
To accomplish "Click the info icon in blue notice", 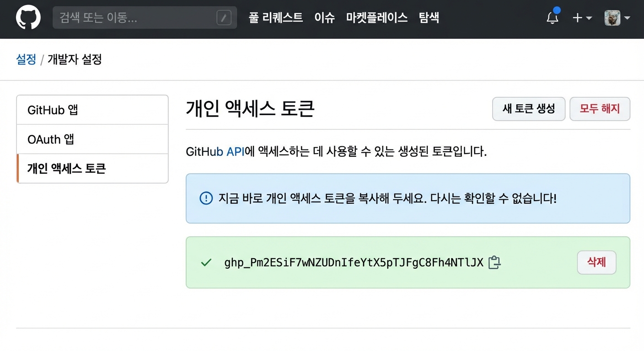I will point(206,198).
